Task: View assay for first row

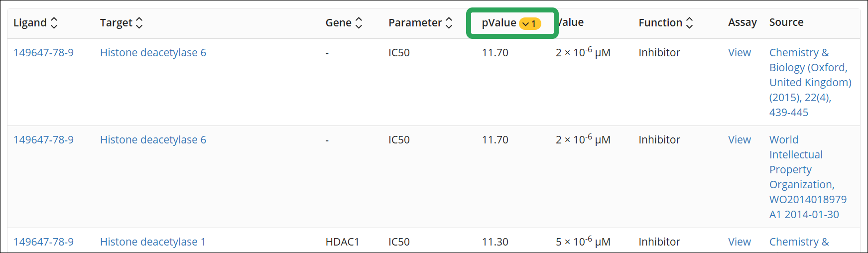Action: (739, 53)
